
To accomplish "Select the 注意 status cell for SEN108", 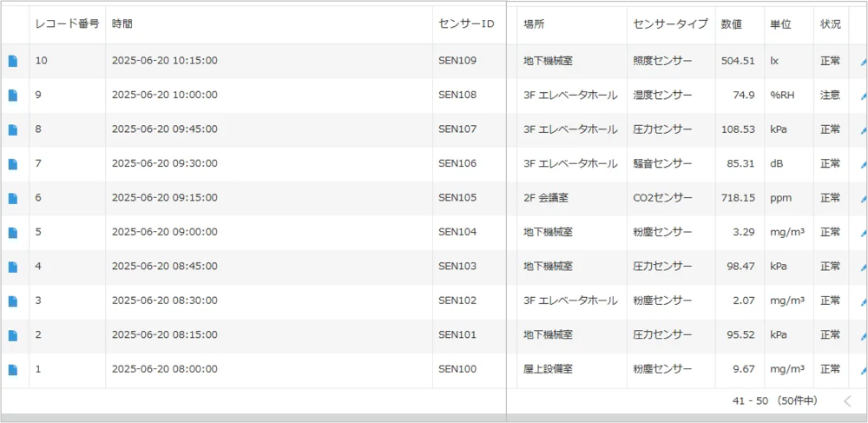I will (x=830, y=96).
